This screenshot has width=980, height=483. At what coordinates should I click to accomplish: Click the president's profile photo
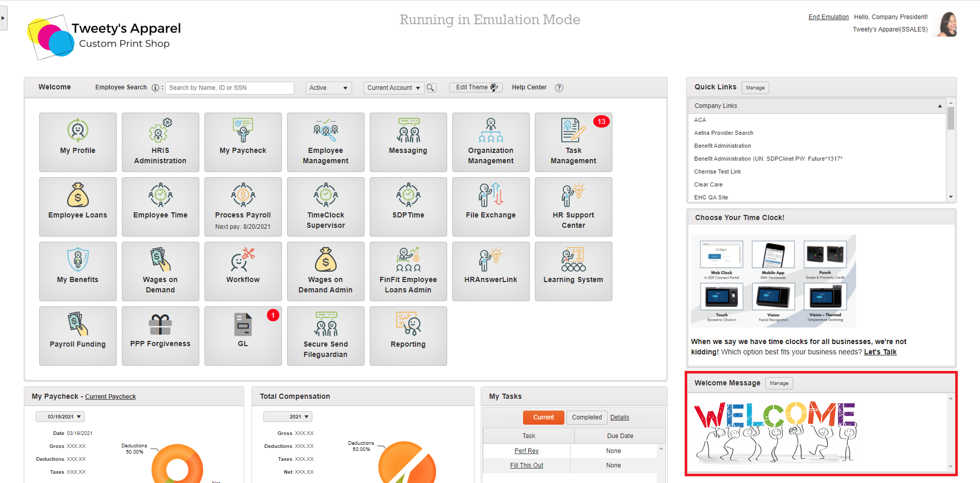click(947, 24)
